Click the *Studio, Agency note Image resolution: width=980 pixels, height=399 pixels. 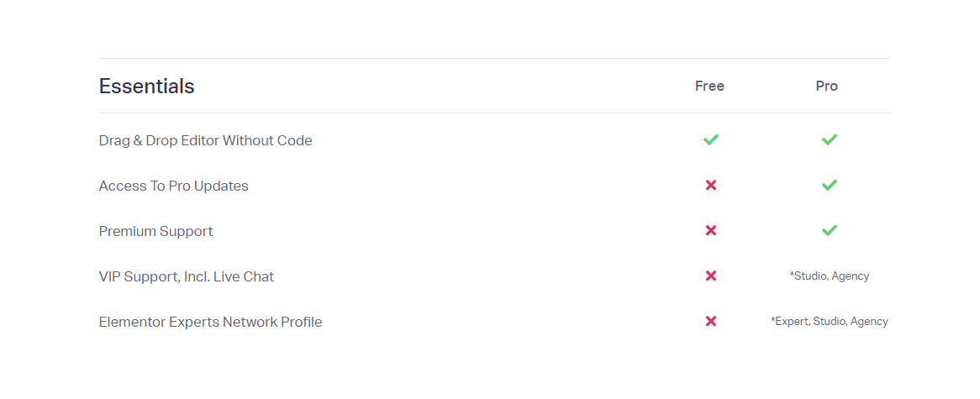[x=830, y=276]
